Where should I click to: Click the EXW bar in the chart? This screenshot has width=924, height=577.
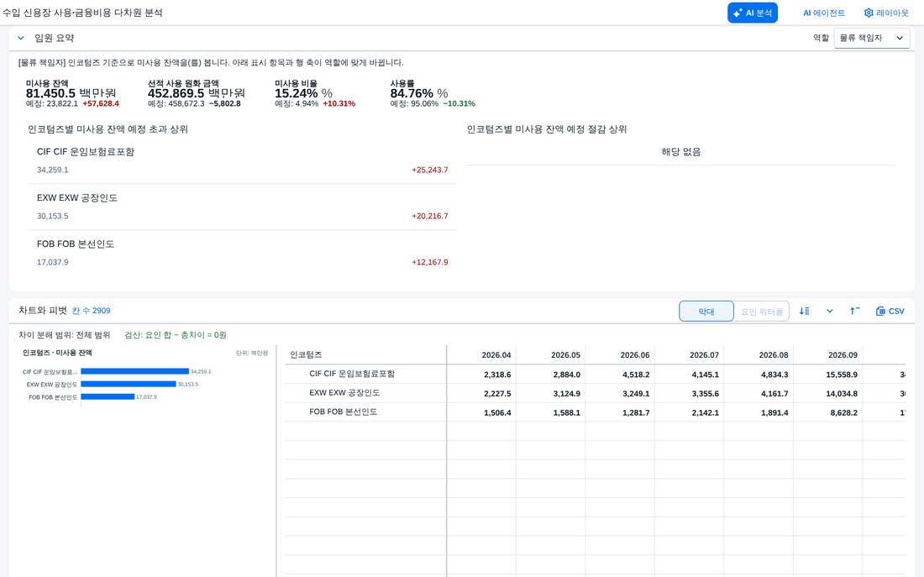click(x=129, y=385)
